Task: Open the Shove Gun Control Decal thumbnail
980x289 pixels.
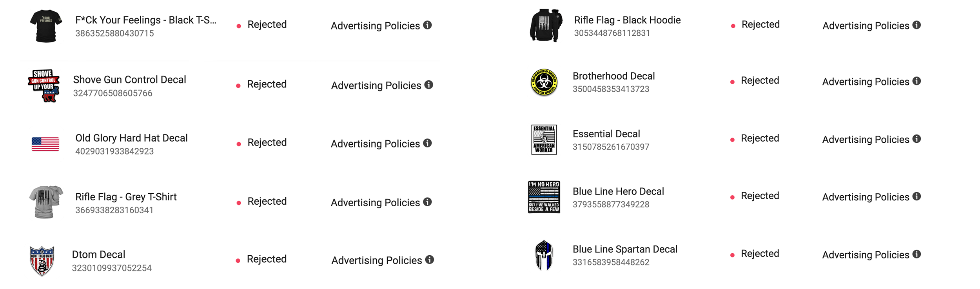Action: tap(44, 86)
